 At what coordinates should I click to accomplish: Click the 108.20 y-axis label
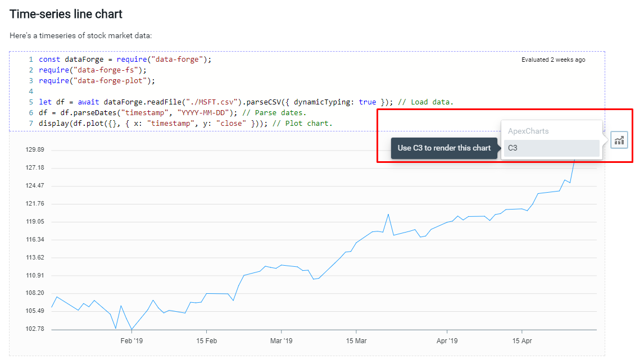point(35,293)
